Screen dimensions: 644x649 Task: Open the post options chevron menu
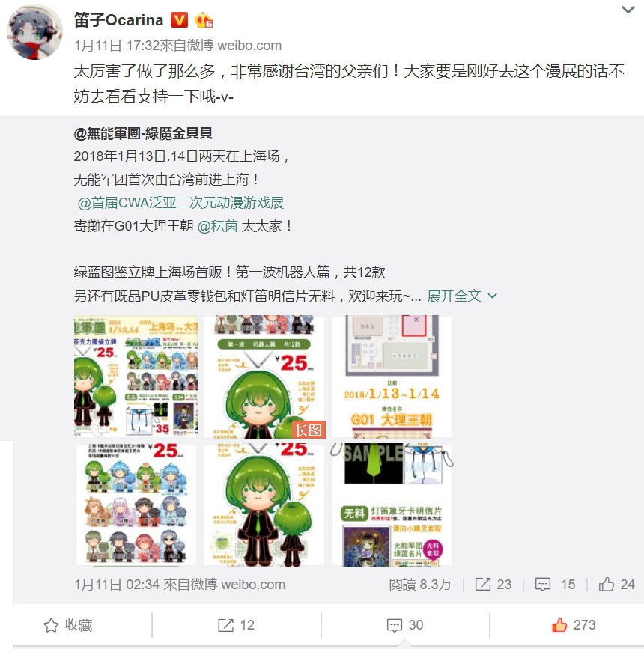(628, 10)
